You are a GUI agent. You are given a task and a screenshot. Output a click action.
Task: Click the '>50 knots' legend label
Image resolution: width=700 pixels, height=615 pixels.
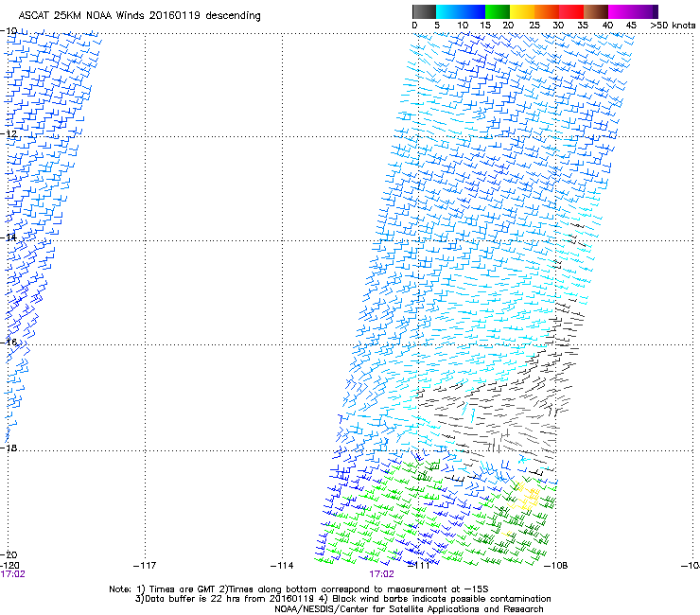click(673, 26)
